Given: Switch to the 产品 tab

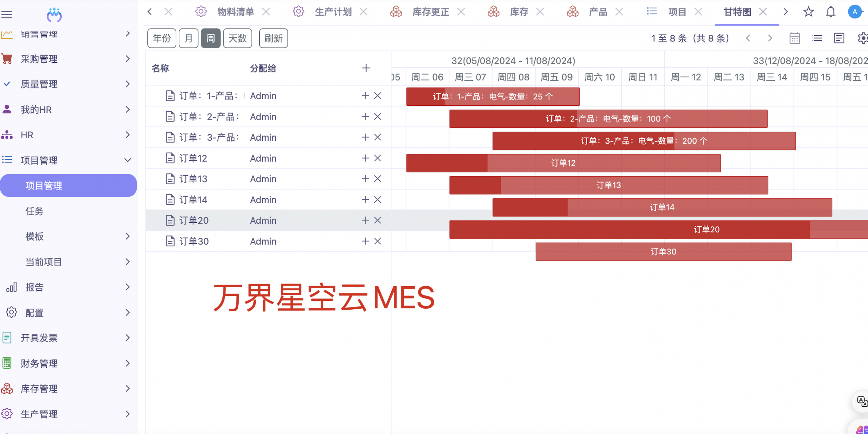Looking at the screenshot, I should coord(598,12).
